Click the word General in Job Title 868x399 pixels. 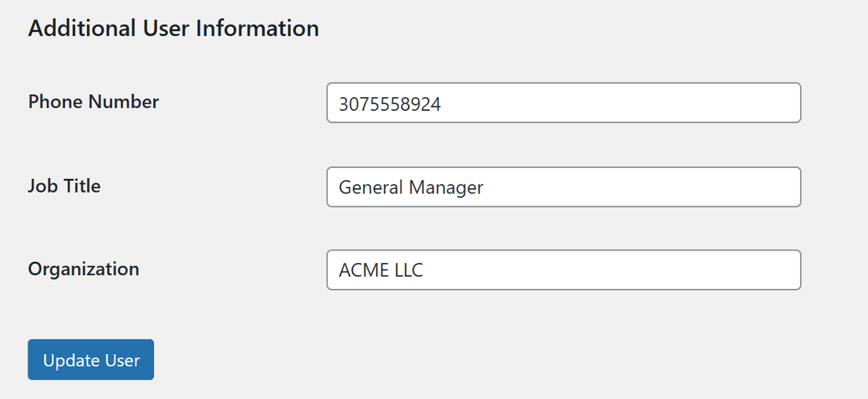pos(371,188)
